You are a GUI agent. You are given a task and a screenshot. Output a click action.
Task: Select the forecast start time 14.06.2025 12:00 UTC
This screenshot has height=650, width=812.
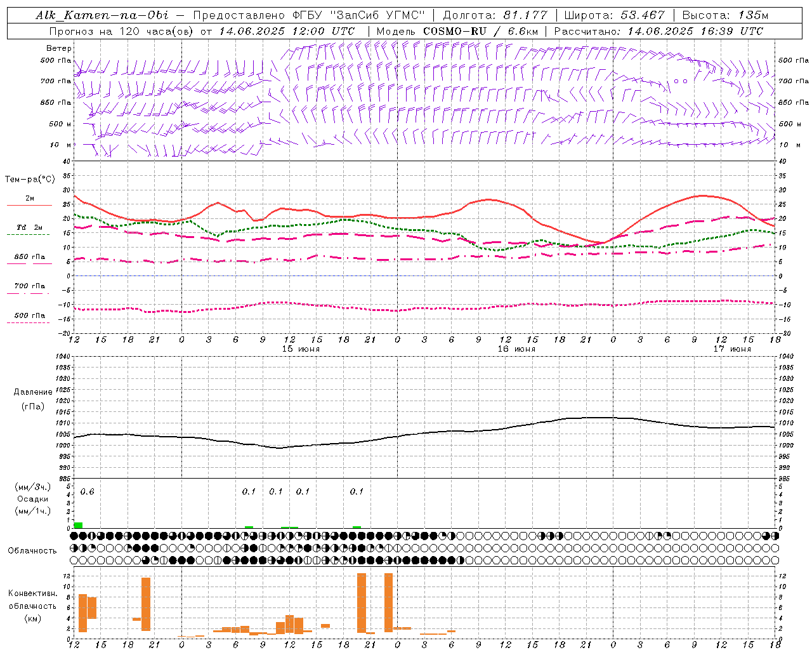[287, 31]
